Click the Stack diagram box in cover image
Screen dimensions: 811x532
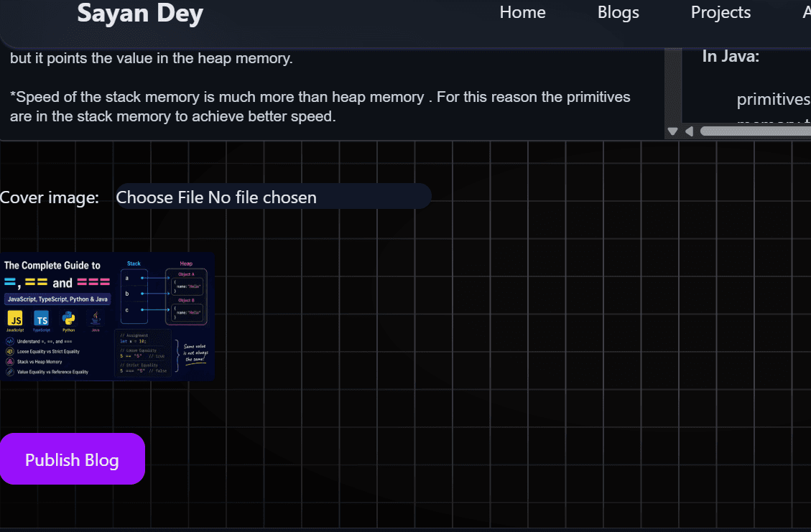[134, 297]
